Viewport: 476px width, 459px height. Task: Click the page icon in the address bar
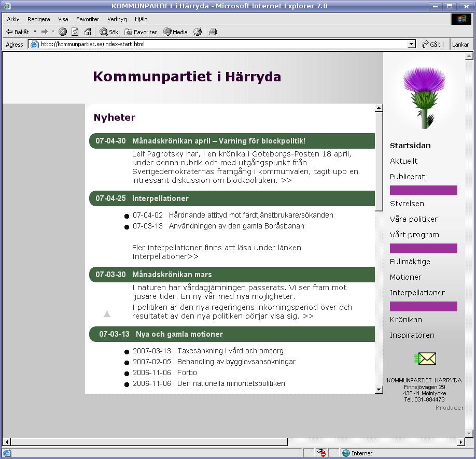(34, 44)
